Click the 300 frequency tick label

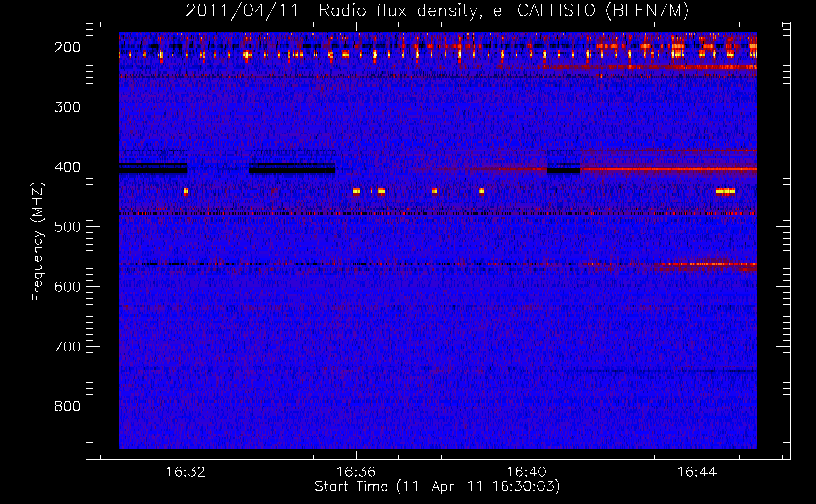[68, 107]
